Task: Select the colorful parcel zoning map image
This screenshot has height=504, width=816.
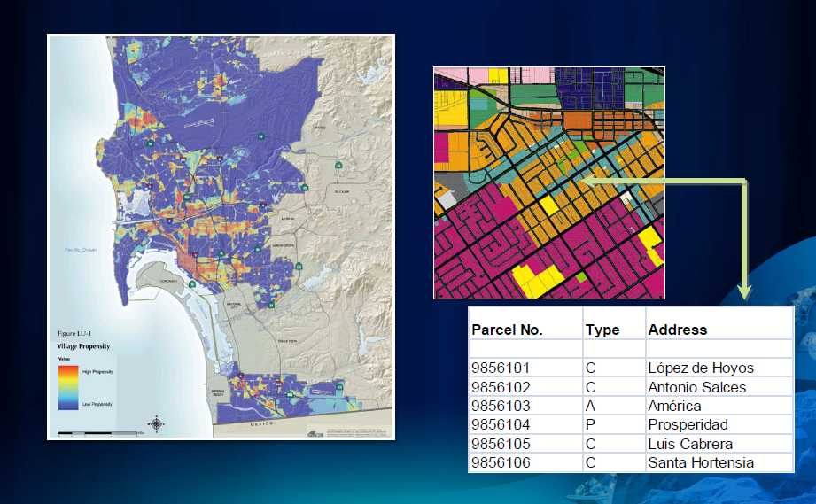Action: pyautogui.click(x=549, y=182)
